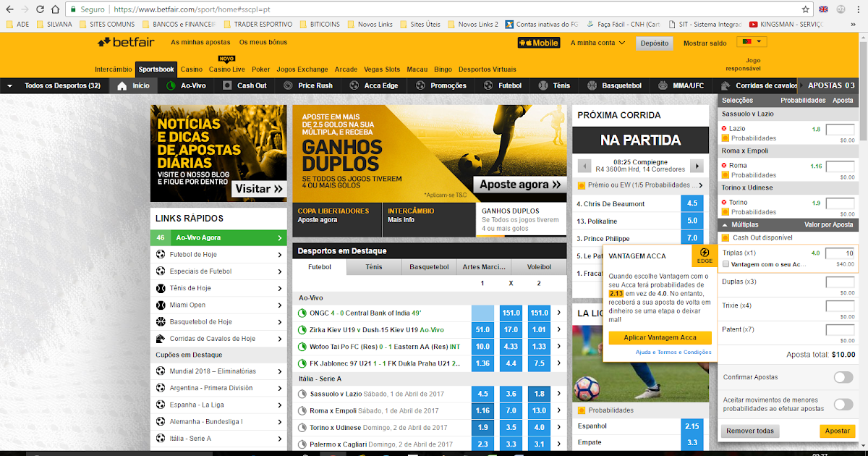Go back with browser back arrow
Viewport: 868px width, 456px height.
[9, 9]
